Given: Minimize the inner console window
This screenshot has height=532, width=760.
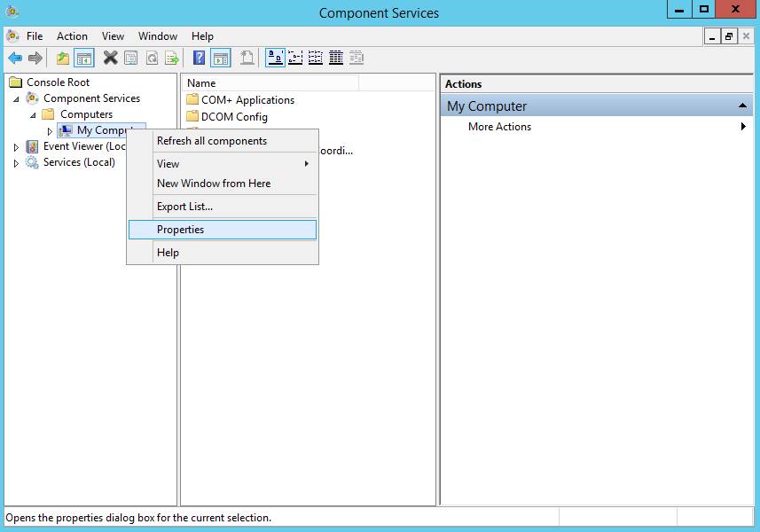Looking at the screenshot, I should point(712,36).
